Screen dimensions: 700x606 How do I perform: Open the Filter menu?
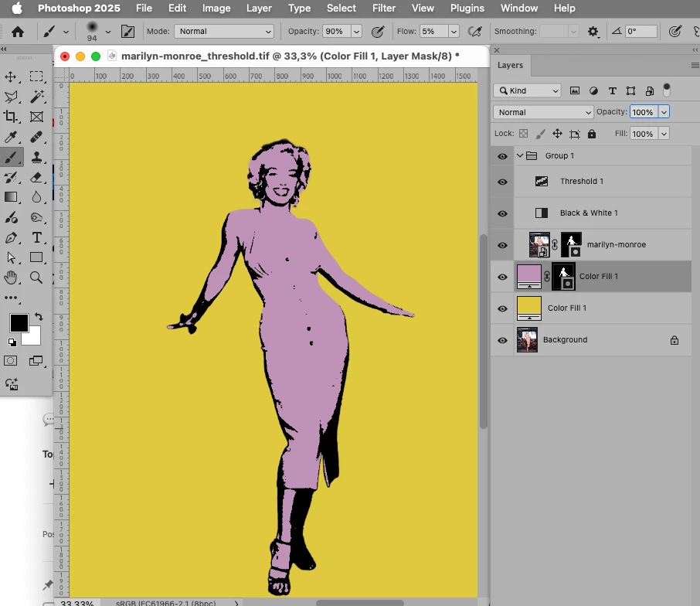point(384,9)
